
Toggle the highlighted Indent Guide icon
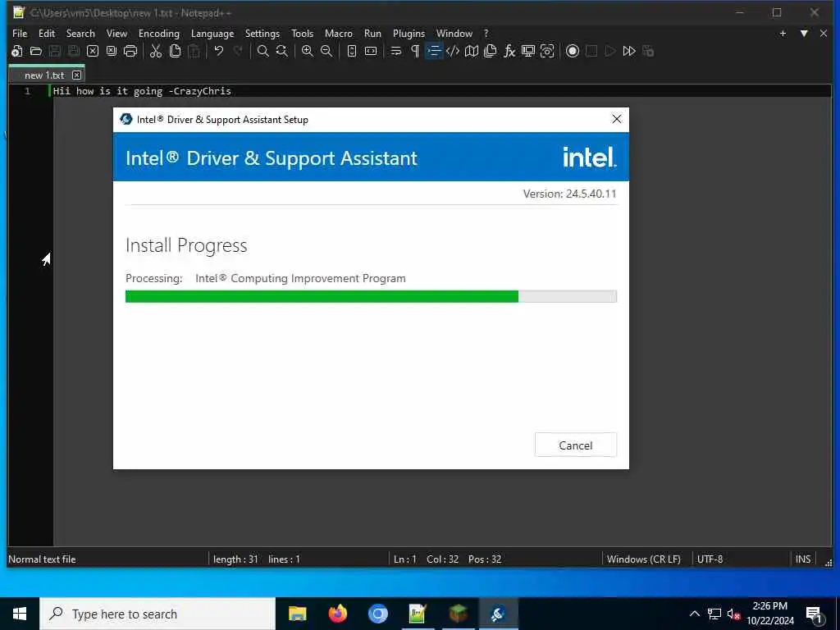click(x=434, y=52)
